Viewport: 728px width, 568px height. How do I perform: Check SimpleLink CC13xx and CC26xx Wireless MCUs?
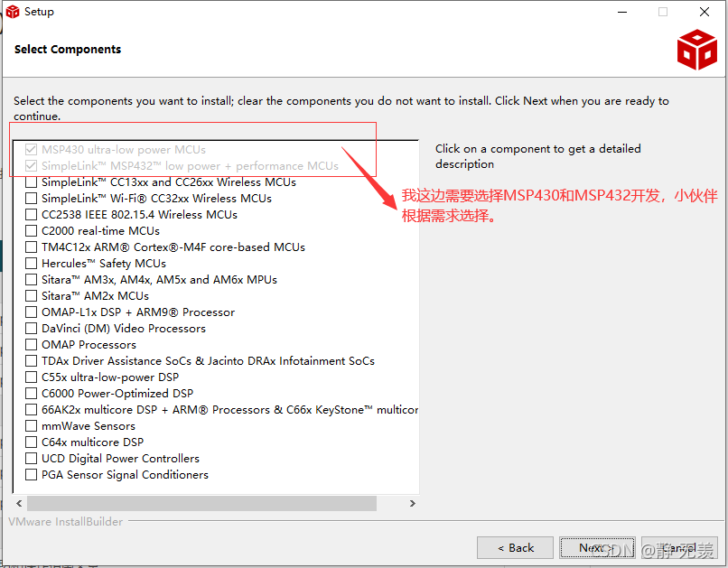tap(31, 182)
